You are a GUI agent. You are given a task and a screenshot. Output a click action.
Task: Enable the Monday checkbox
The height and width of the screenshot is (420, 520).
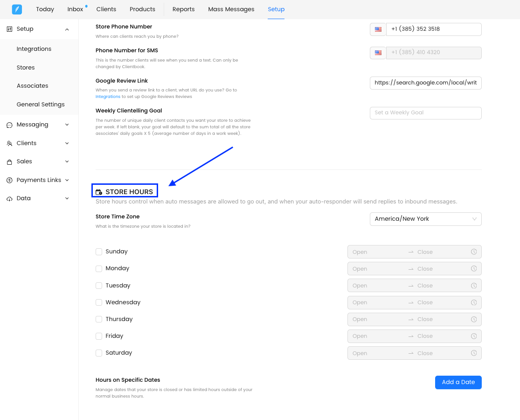99,268
